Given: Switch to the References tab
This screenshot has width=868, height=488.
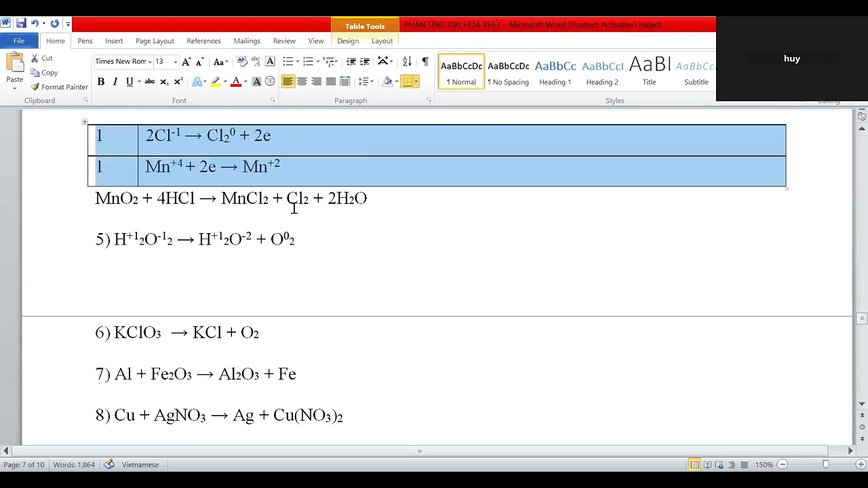Looking at the screenshot, I should [x=204, y=41].
